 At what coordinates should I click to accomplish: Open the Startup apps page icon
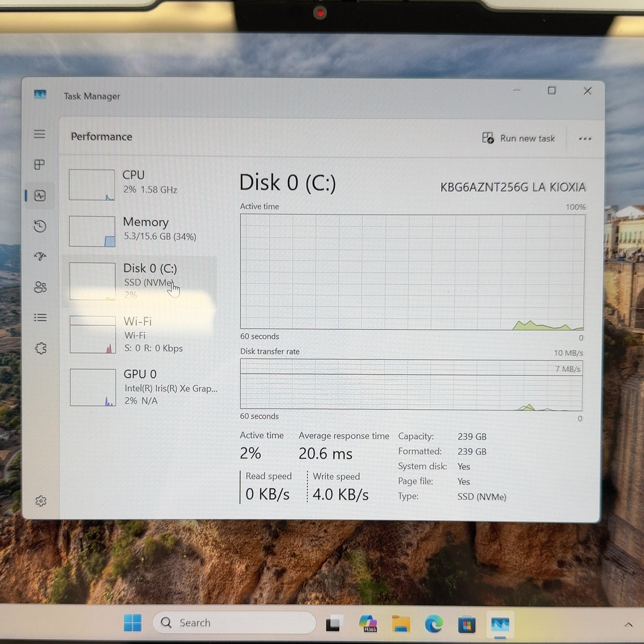click(x=40, y=257)
